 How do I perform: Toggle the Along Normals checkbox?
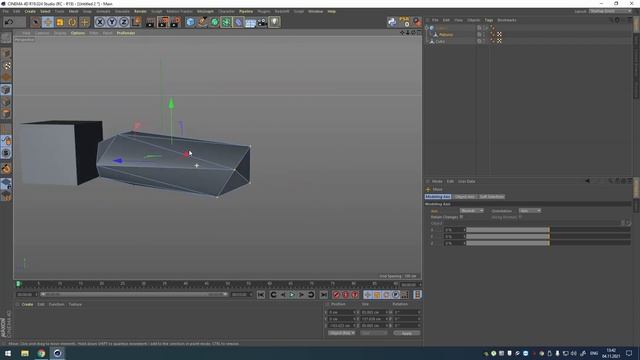(520, 217)
